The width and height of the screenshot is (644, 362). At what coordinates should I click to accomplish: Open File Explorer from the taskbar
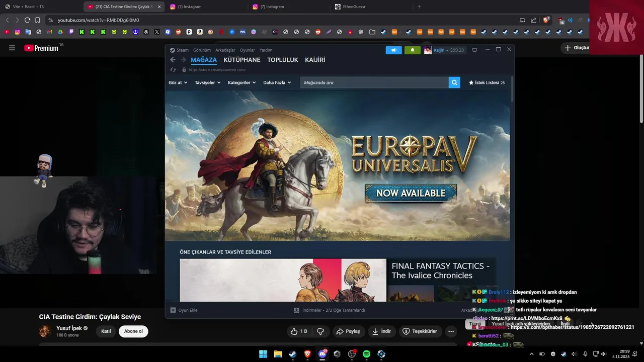click(278, 354)
